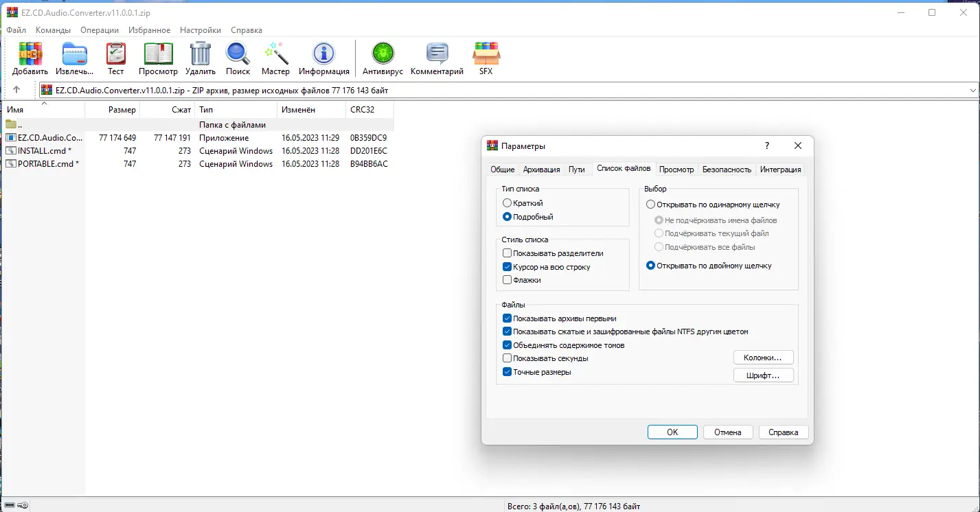The width and height of the screenshot is (980, 512).
Task: Switch to the Интеграция tab
Action: [780, 170]
